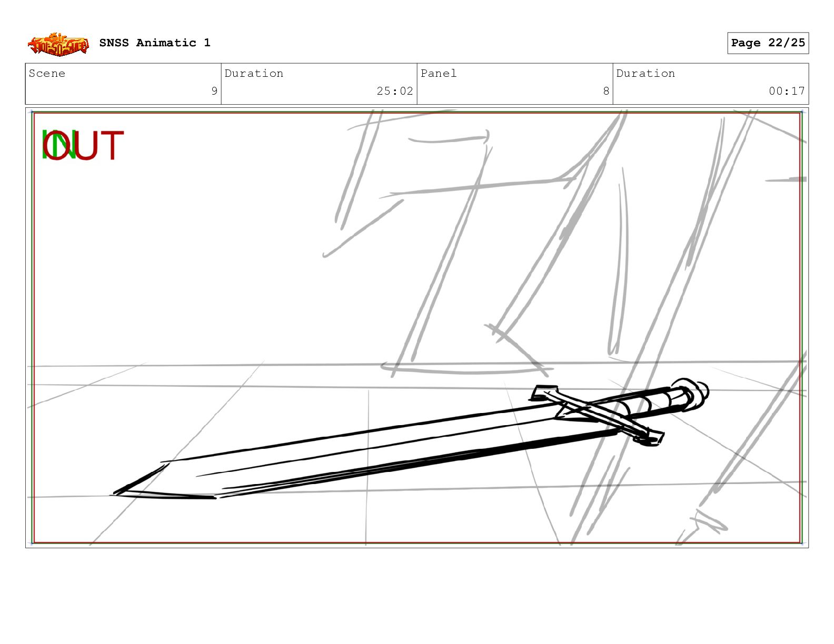Click the 'SNSS Animatic 1' title
Image resolution: width=834 pixels, height=644 pixels.
pyautogui.click(x=155, y=43)
